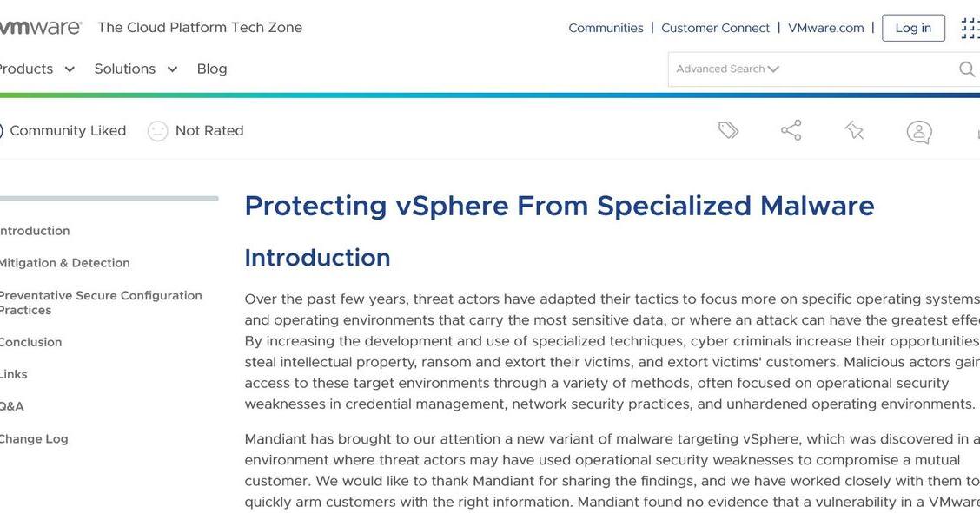
Task: Click the Community Liked emoji icon
Action: [x=0, y=130]
